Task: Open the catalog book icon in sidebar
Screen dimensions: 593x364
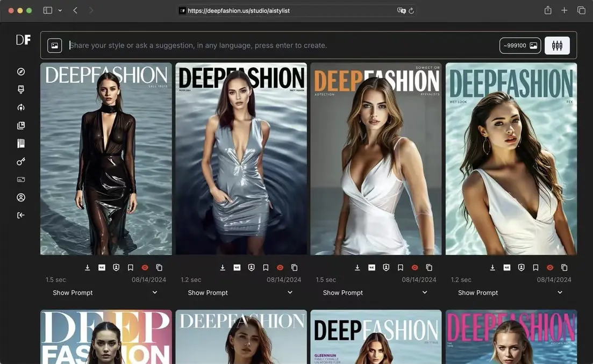Action: coord(21,144)
